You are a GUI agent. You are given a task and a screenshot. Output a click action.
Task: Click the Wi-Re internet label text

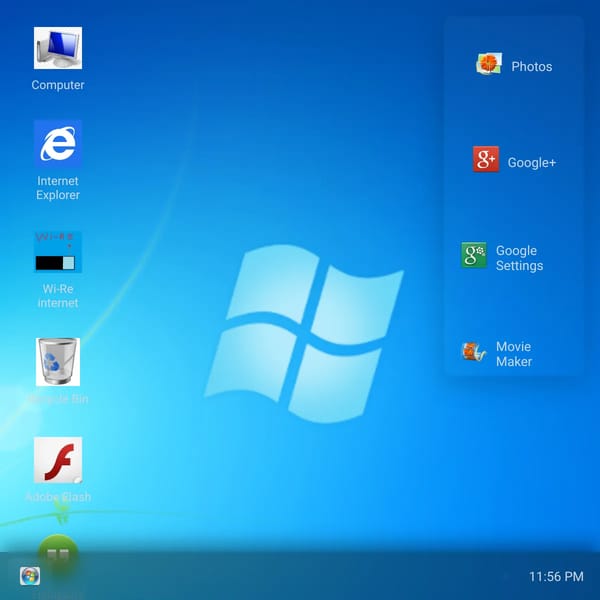(58, 296)
